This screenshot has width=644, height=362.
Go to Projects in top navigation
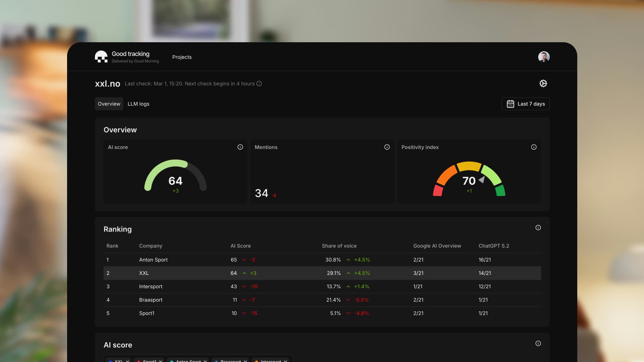point(182,57)
